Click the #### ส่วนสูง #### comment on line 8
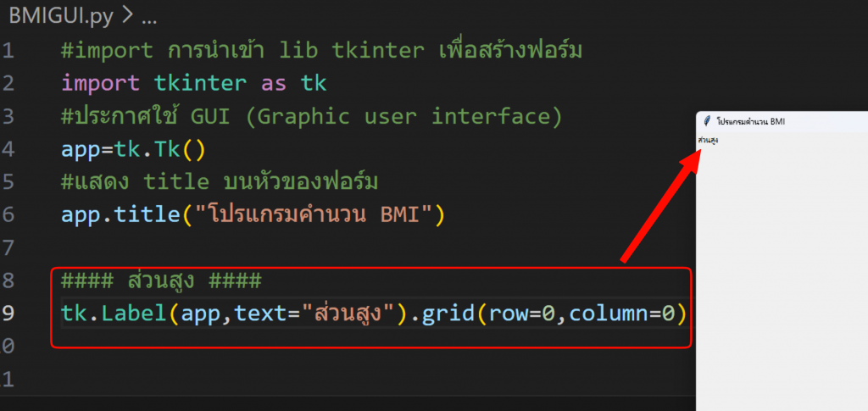 click(161, 280)
